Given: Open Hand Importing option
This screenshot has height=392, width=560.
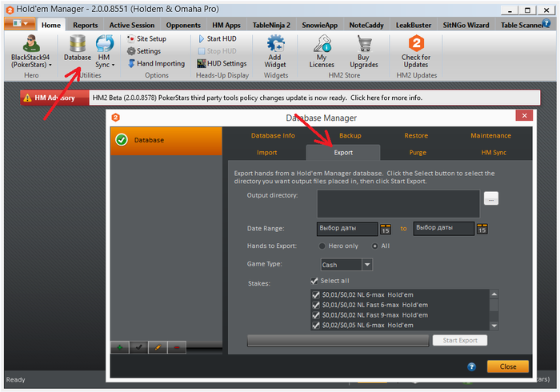Looking at the screenshot, I should (x=157, y=63).
